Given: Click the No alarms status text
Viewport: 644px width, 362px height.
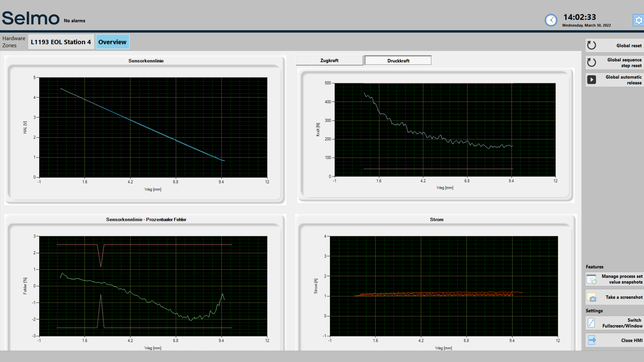Looking at the screenshot, I should click(x=74, y=21).
